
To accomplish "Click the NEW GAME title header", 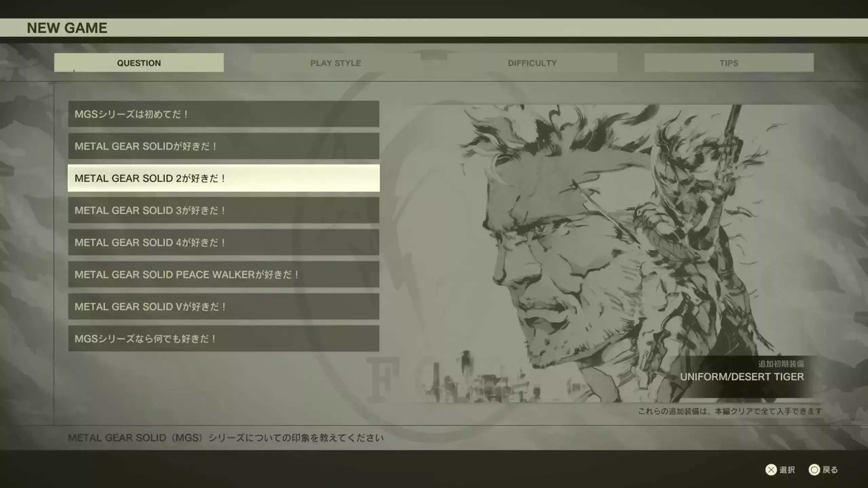I will point(67,28).
